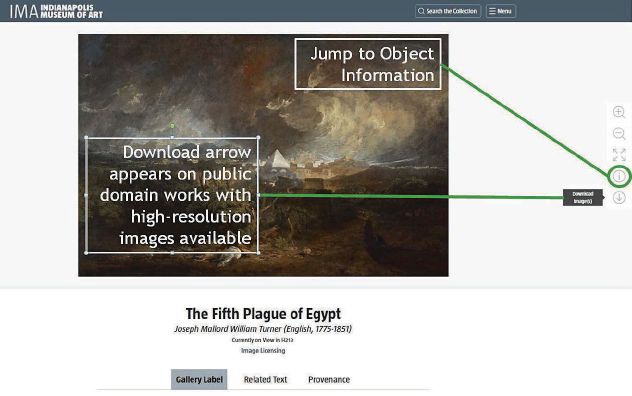
Task: Click the Currently on View gallery link
Action: (262, 340)
